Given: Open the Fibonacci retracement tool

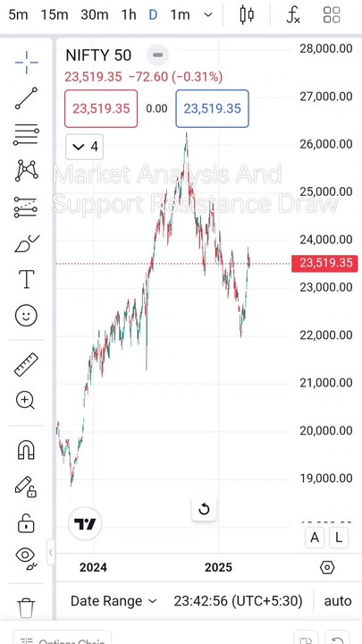Looking at the screenshot, I should tap(26, 135).
